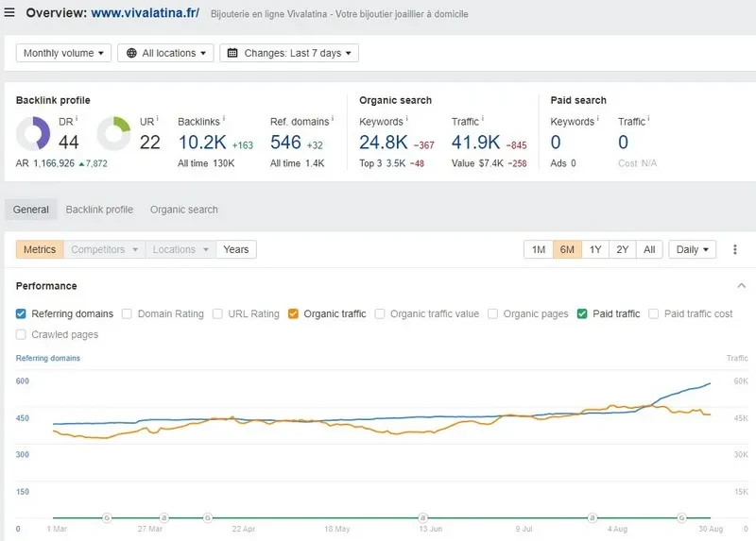
Task: Set the chart range to 6M
Action: pos(567,249)
